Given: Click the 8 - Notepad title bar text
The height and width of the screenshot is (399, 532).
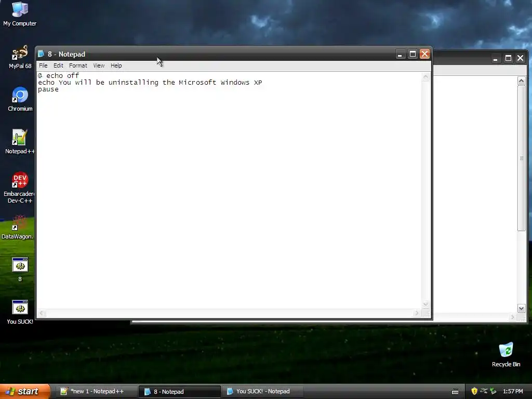Looking at the screenshot, I should [66, 54].
